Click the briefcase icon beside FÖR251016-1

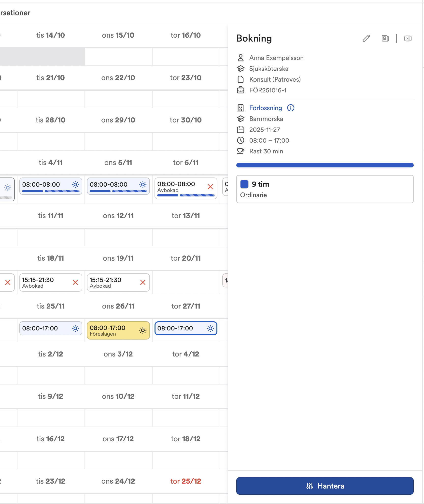240,90
